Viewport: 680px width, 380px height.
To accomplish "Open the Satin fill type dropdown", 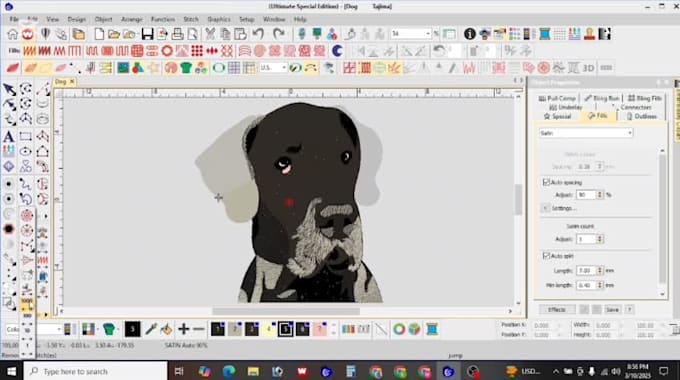I will pos(585,133).
